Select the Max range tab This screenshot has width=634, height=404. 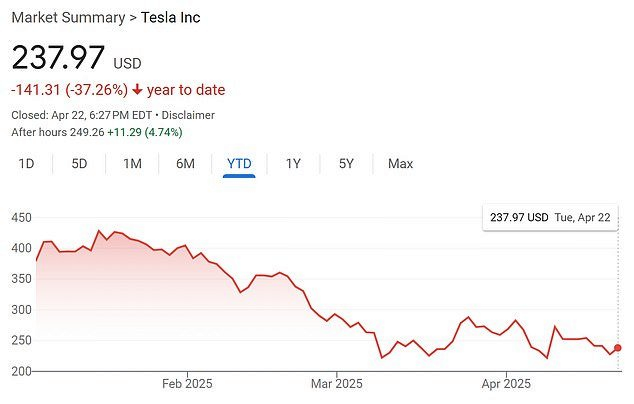pos(400,163)
